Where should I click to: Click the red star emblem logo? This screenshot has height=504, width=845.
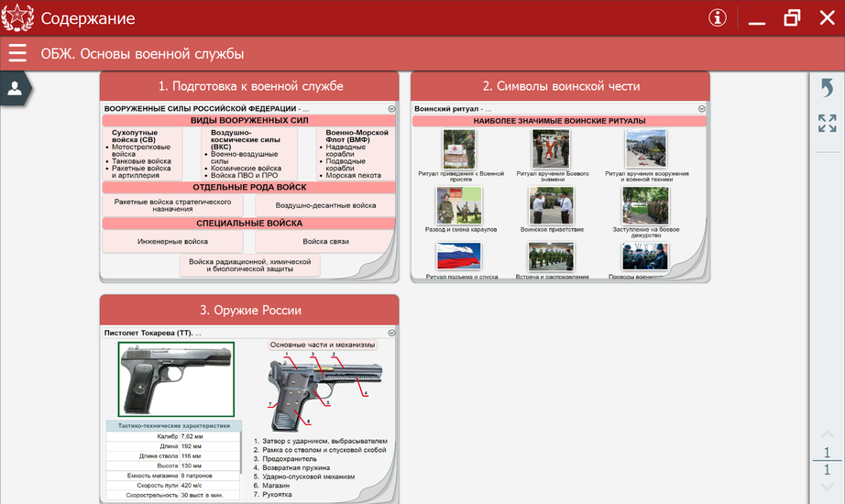[x=18, y=18]
